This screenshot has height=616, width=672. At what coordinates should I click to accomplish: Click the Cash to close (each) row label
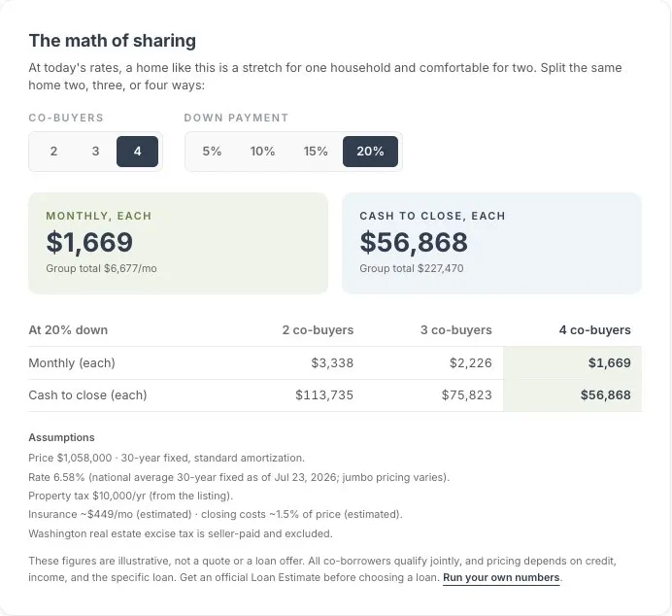point(87,394)
